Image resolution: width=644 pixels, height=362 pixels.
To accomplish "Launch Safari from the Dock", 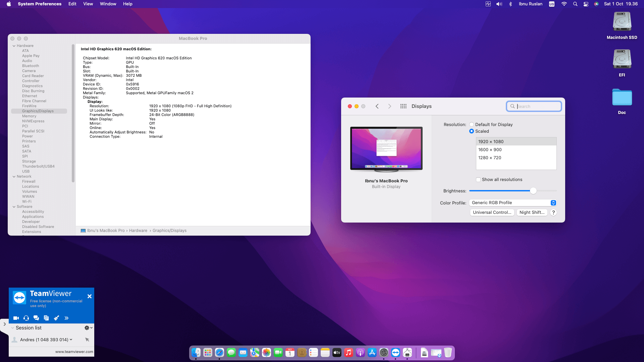I will 219,353.
